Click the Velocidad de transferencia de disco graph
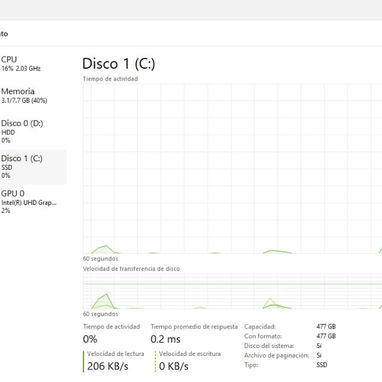Viewport: 382px width, 382px height. (x=232, y=291)
